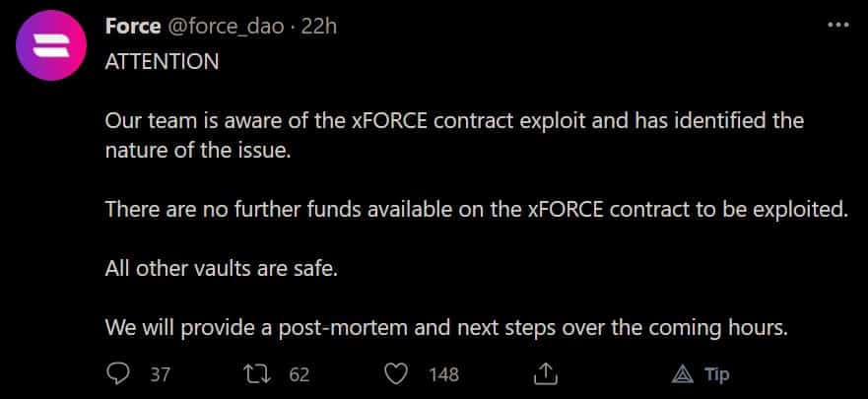
Task: Click the reply speech bubble icon
Action: [x=117, y=374]
